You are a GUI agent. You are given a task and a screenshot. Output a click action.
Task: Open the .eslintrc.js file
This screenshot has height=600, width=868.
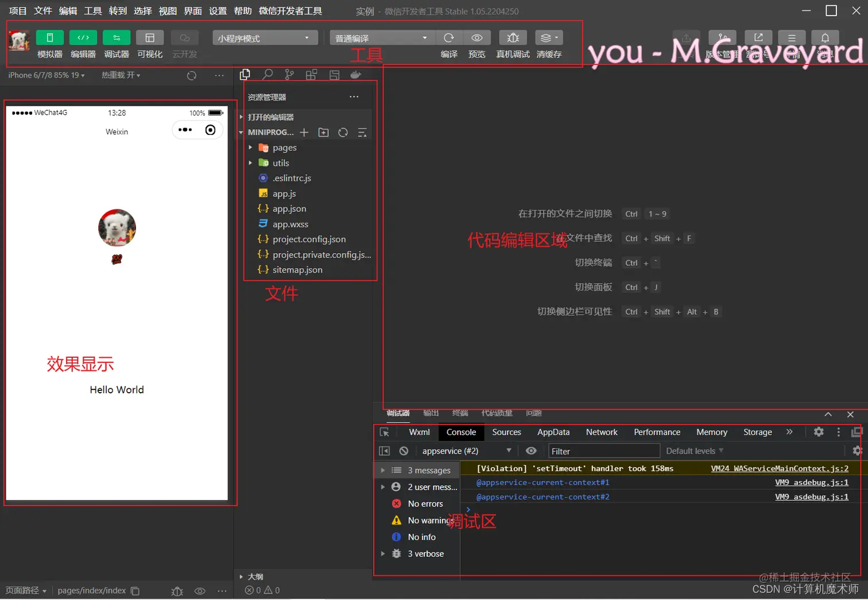coord(285,179)
